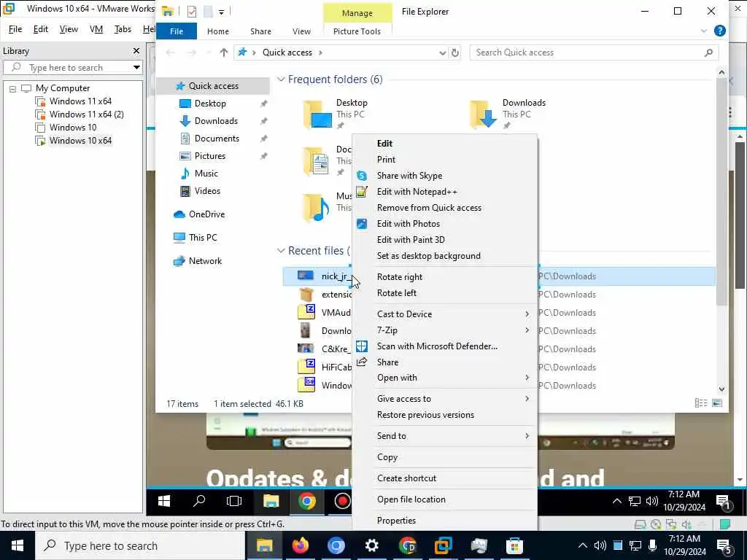Click the Up one level arrow
Screen dimensions: 747x560
click(x=223, y=52)
